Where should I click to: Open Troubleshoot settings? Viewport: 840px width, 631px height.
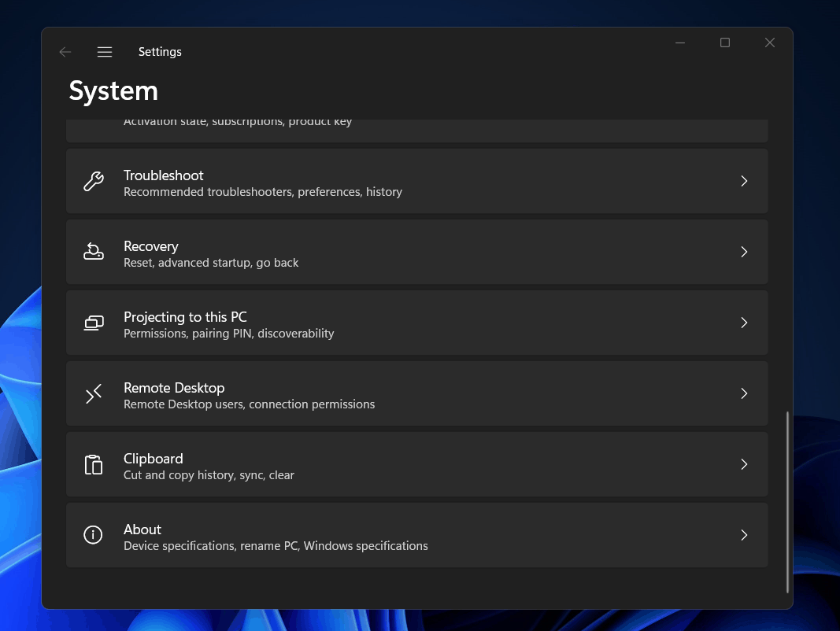(x=417, y=181)
